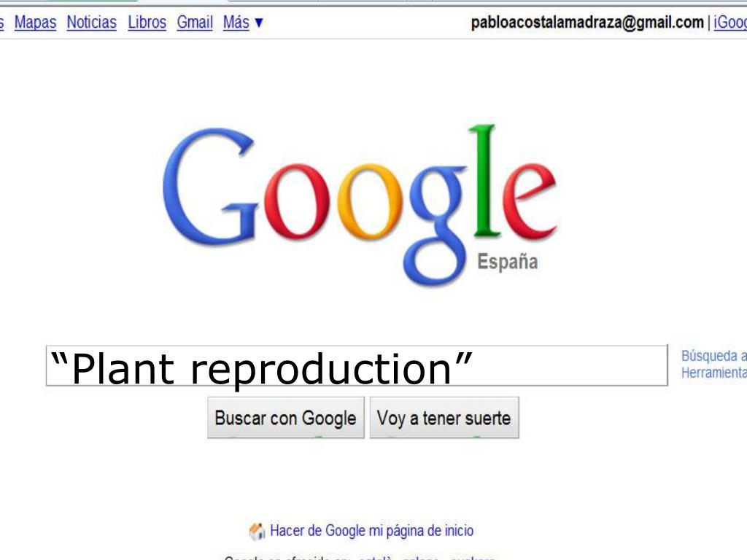Image resolution: width=747 pixels, height=560 pixels.
Task: Click the Google logo
Action: [360, 206]
